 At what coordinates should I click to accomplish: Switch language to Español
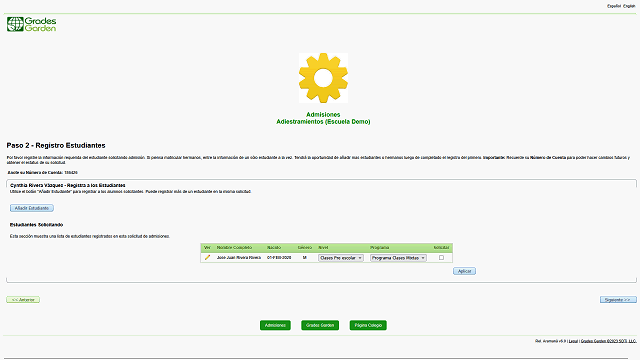[x=613, y=6]
